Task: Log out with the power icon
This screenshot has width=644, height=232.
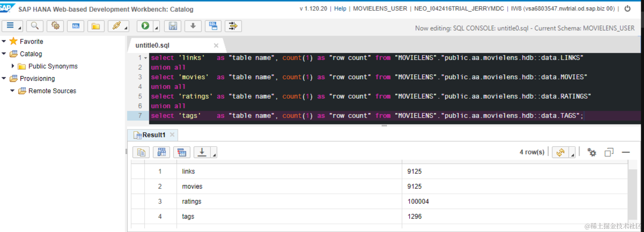Action: point(628,9)
